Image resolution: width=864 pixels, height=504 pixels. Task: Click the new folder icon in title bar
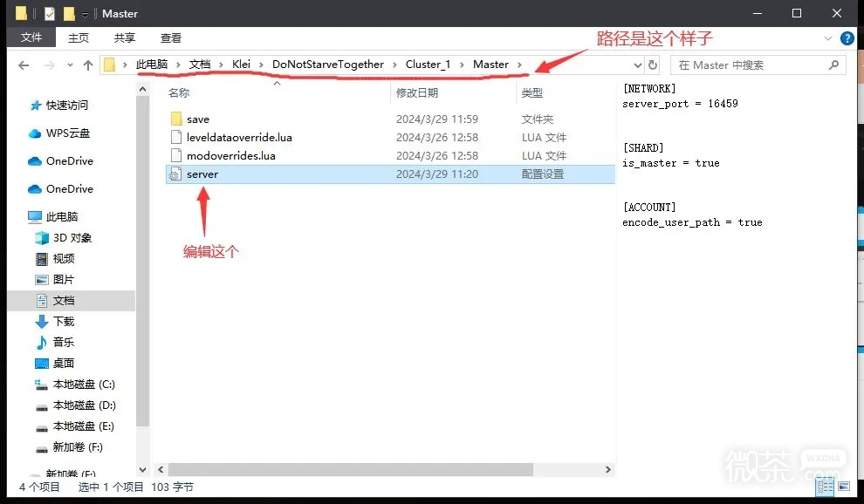click(x=69, y=13)
